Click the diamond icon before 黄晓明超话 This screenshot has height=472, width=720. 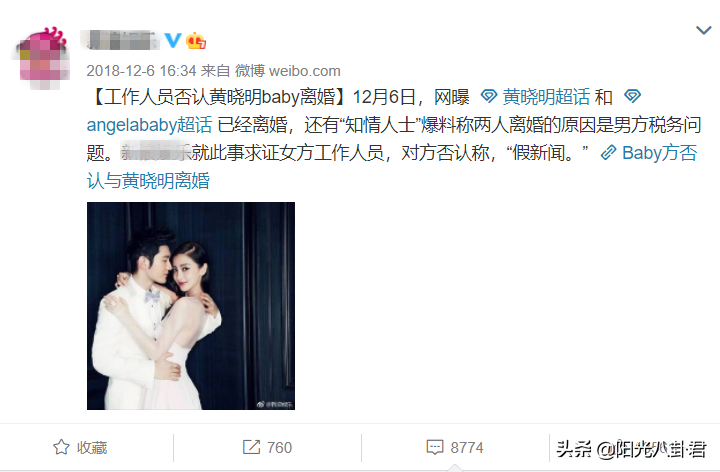489,96
